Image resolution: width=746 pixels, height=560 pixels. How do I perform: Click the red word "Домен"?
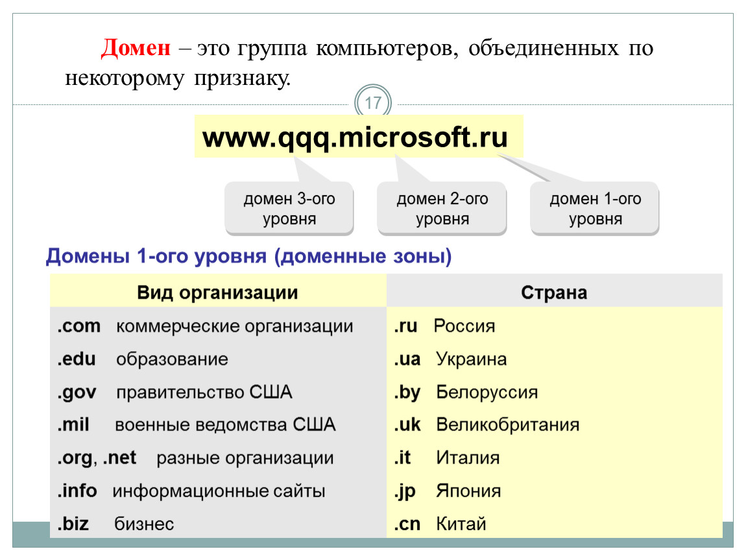point(136,47)
